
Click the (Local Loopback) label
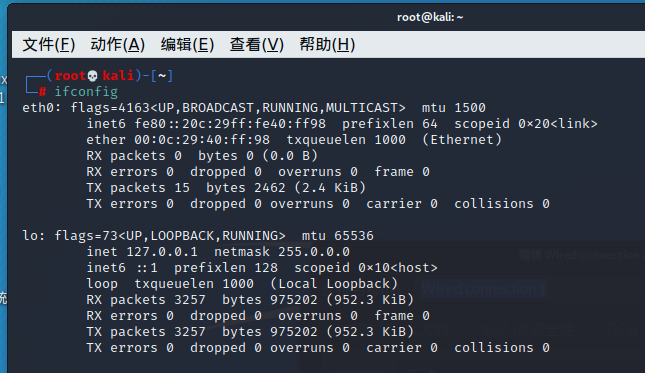pos(334,284)
